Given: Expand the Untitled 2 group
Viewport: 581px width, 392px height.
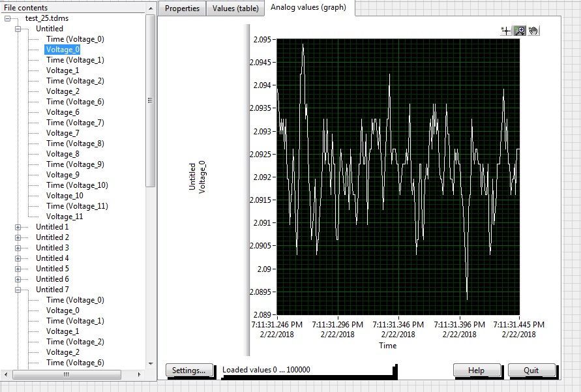Looking at the screenshot, I should coord(18,237).
